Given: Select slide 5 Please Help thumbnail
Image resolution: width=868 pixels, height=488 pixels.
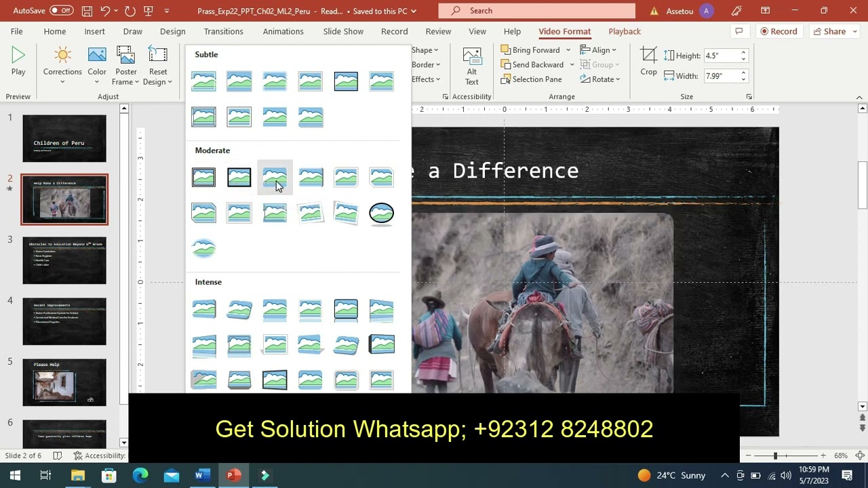Looking at the screenshot, I should pos(64,382).
